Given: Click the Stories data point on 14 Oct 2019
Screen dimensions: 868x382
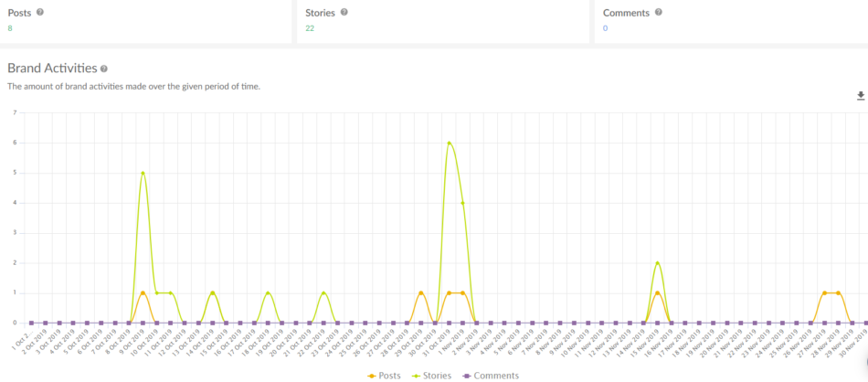Looking at the screenshot, I should (212, 293).
